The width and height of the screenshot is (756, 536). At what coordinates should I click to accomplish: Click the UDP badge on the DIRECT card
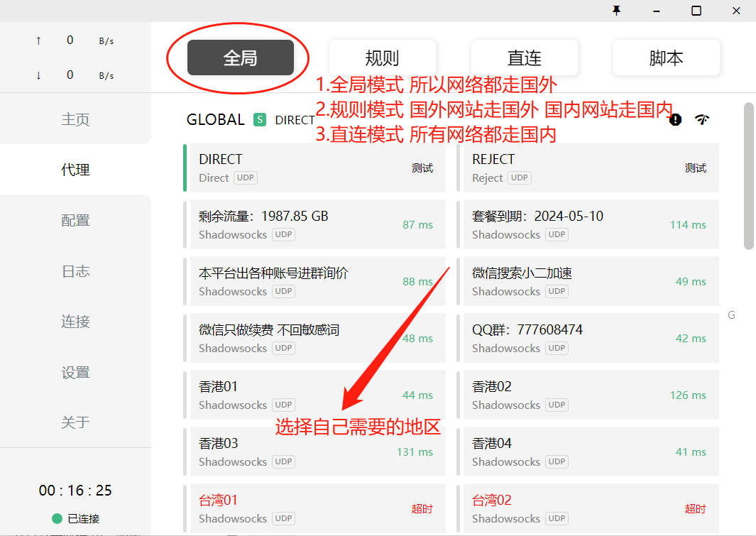pos(246,178)
